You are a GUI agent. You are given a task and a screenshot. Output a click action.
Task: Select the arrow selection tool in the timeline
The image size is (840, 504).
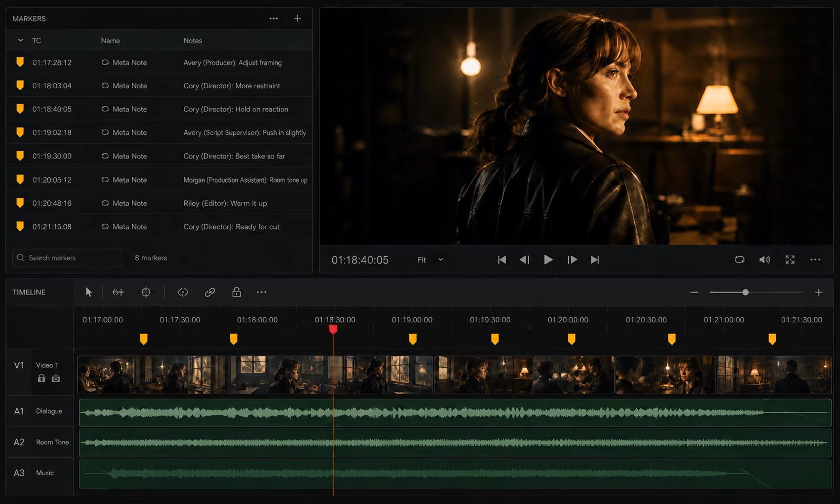pyautogui.click(x=89, y=292)
